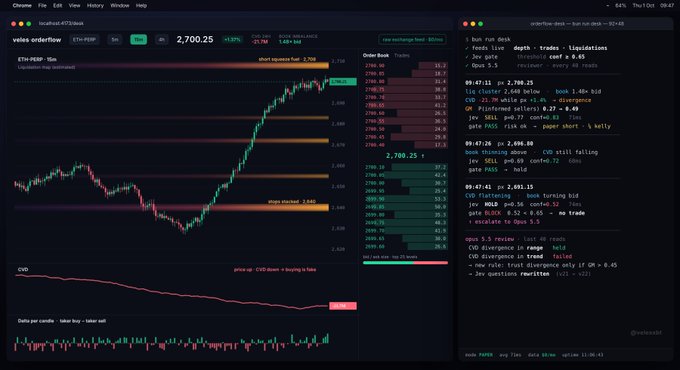Image resolution: width=680 pixels, height=370 pixels.
Task: Click the 2699.60 bid row
Action: (405, 246)
